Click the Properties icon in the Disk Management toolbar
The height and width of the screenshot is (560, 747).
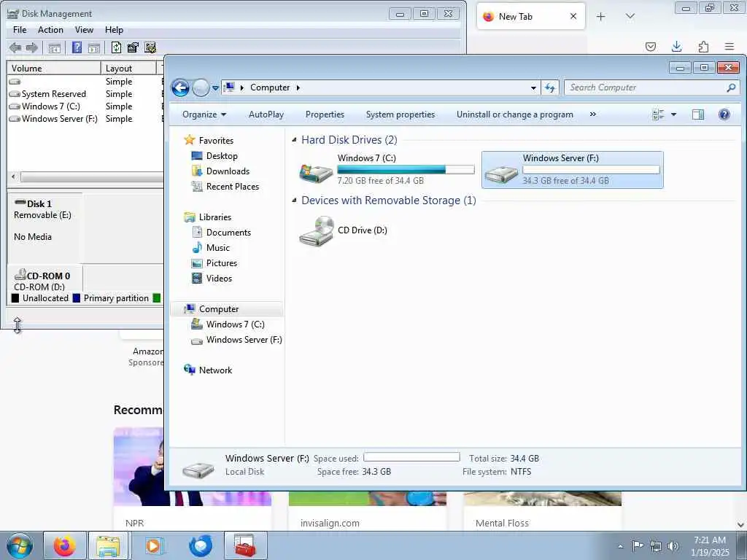pos(133,47)
